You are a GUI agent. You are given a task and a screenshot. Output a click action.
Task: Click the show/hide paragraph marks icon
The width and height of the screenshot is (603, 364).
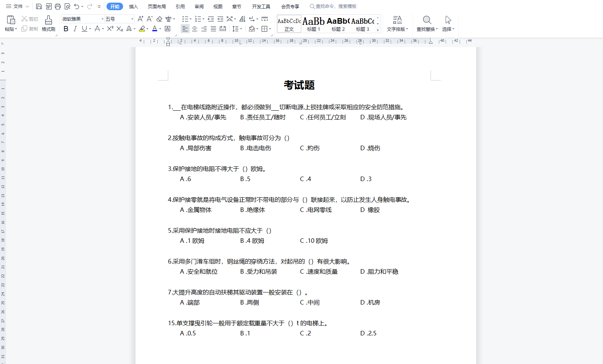tap(252, 19)
